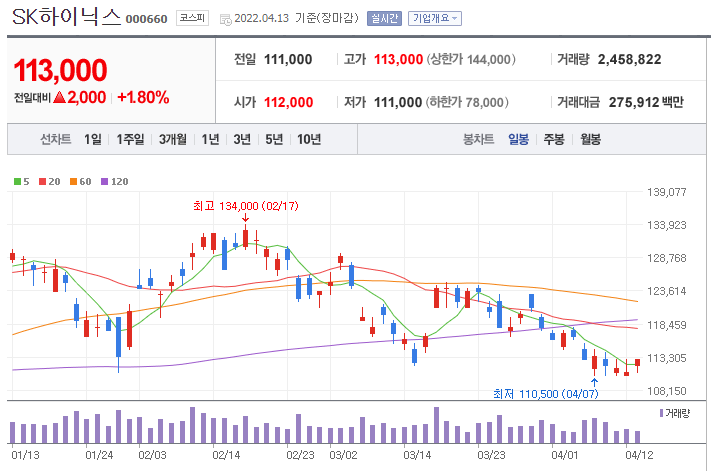Click the 시가 value 112,000
The height and width of the screenshot is (471, 711).
[x=288, y=102]
